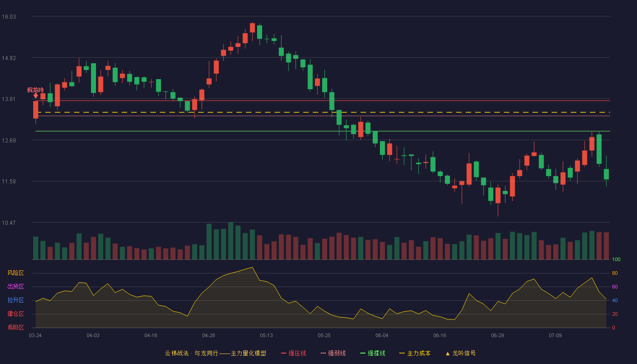Click the 05-13 date axis label
Image resolution: width=637 pixels, height=364 pixels.
(x=266, y=335)
